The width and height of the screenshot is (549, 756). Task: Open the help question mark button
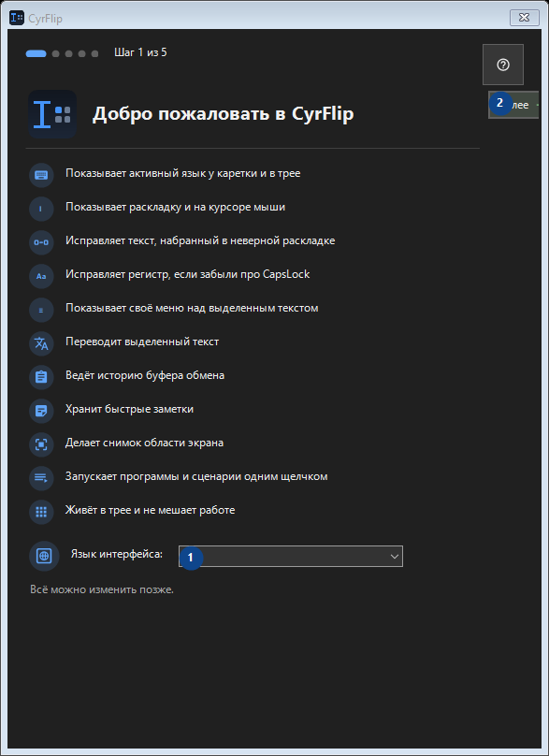(x=503, y=65)
